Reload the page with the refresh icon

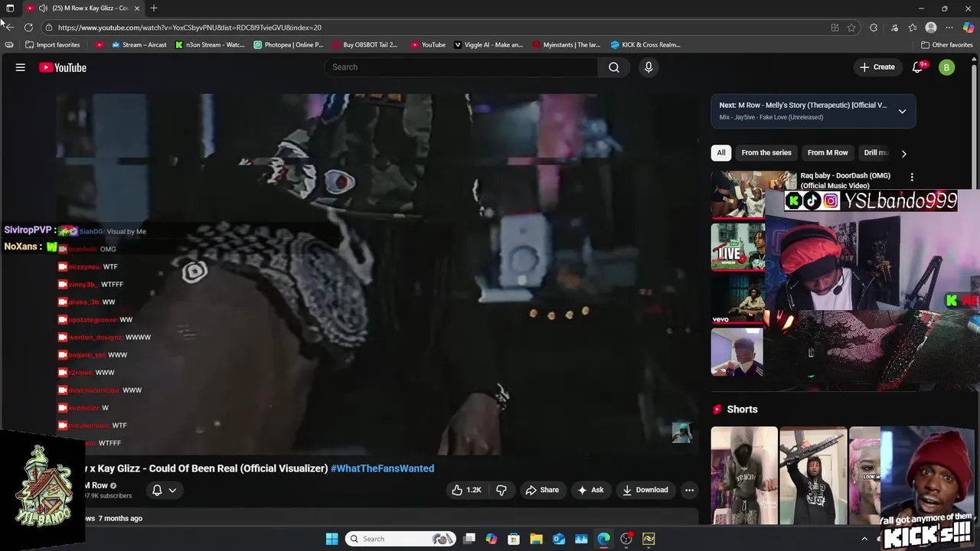pyautogui.click(x=28, y=28)
